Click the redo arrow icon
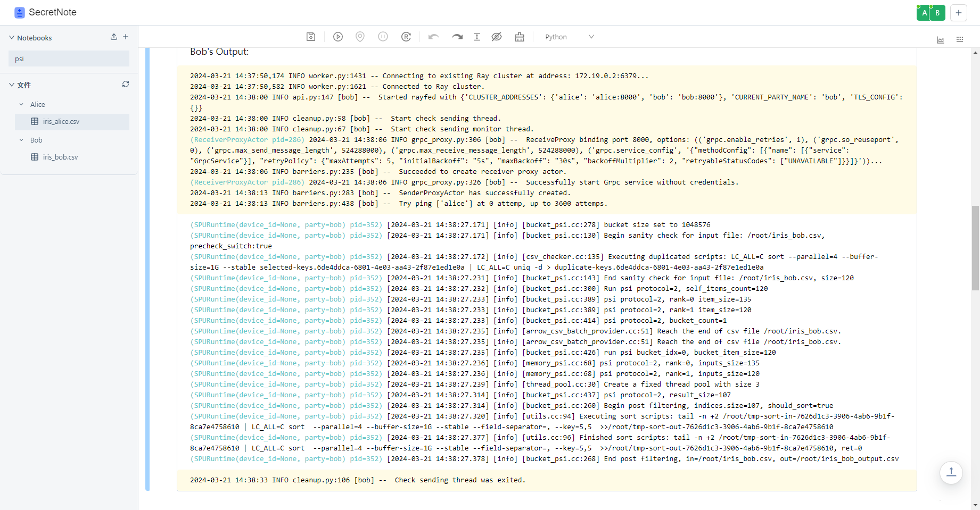Image resolution: width=980 pixels, height=510 pixels. (457, 37)
